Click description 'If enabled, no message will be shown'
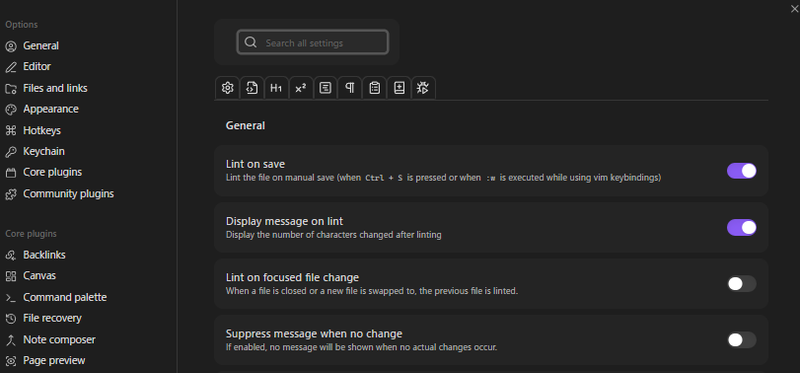 click(x=361, y=347)
